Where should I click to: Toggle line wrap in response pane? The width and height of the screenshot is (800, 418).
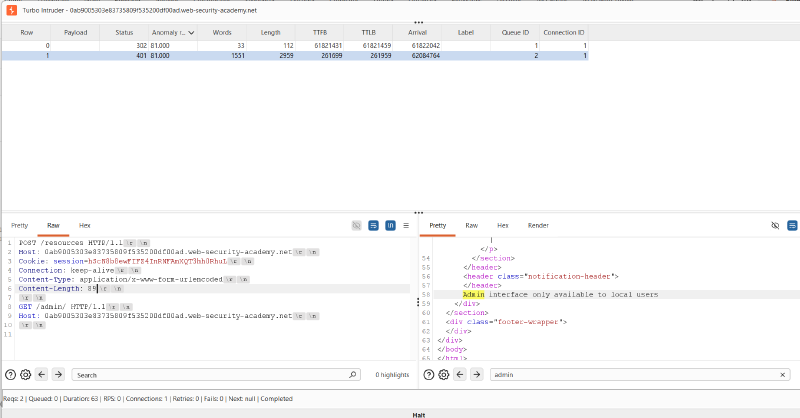point(792,225)
